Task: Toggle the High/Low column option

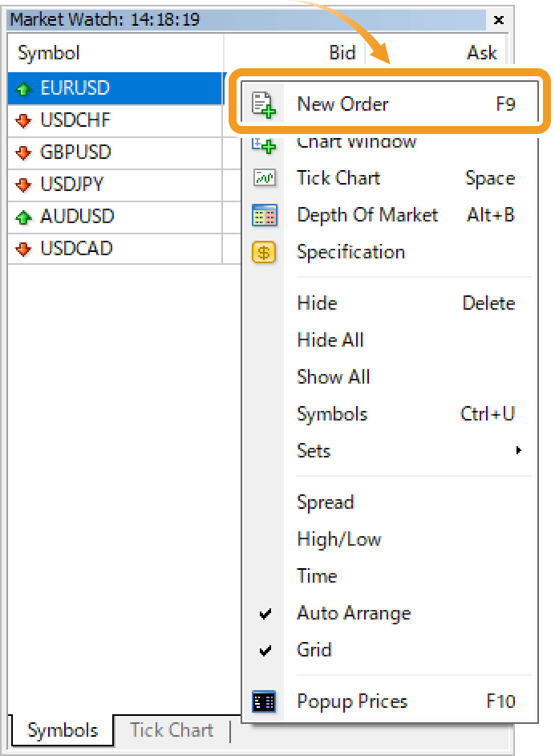Action: point(389,539)
